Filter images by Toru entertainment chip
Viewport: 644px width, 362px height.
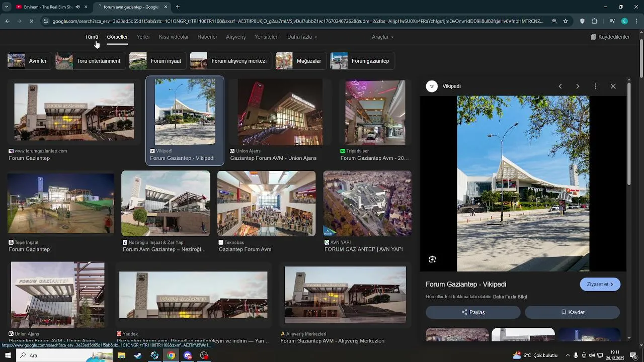coord(91,61)
